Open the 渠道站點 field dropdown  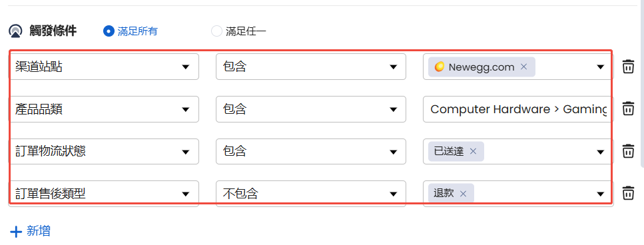pyautogui.click(x=103, y=67)
